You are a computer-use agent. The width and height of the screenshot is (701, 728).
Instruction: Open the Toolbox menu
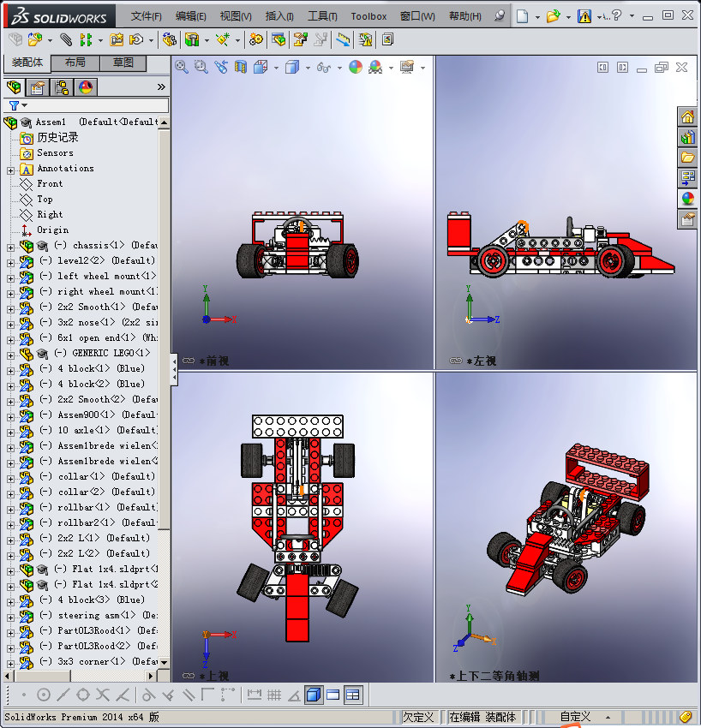click(x=368, y=16)
